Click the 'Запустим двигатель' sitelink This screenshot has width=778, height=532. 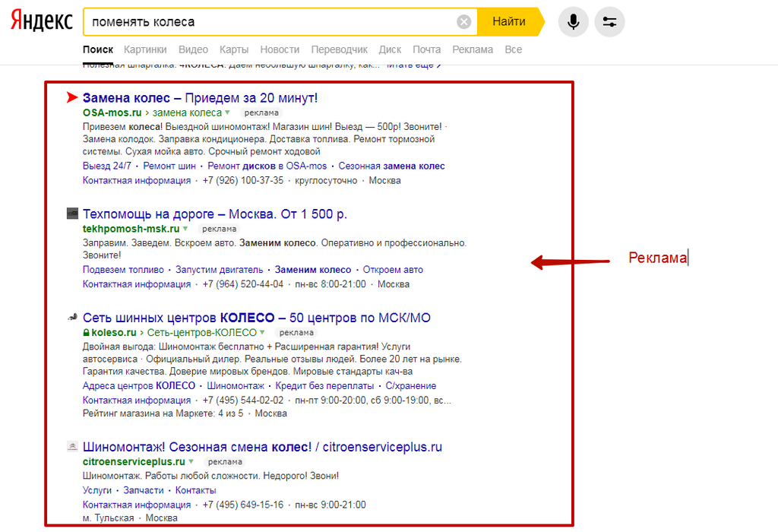[220, 270]
